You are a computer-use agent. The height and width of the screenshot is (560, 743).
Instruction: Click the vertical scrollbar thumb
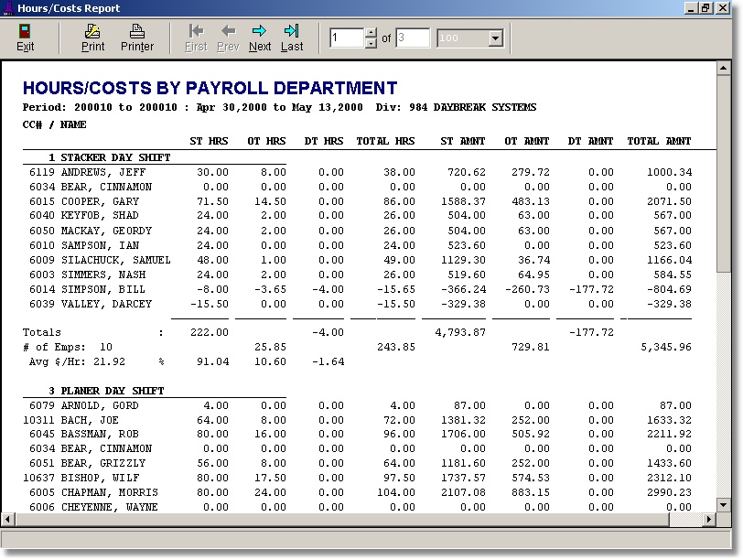point(724,174)
